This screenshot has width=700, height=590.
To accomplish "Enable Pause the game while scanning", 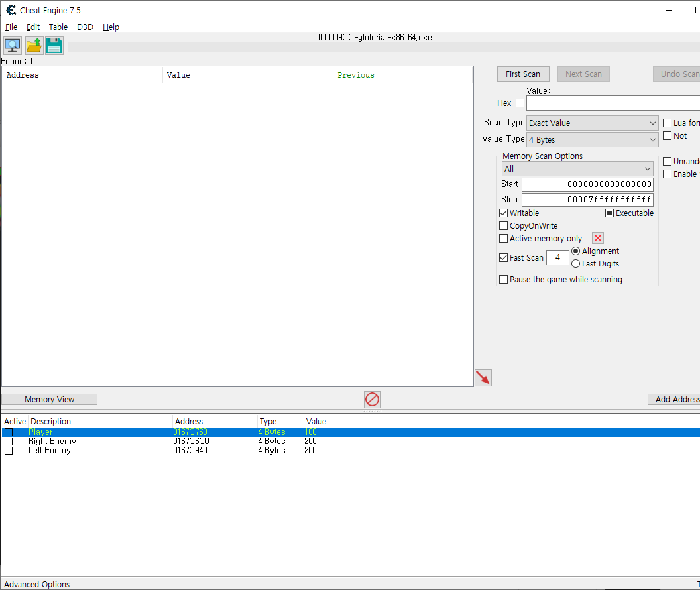I will click(504, 279).
